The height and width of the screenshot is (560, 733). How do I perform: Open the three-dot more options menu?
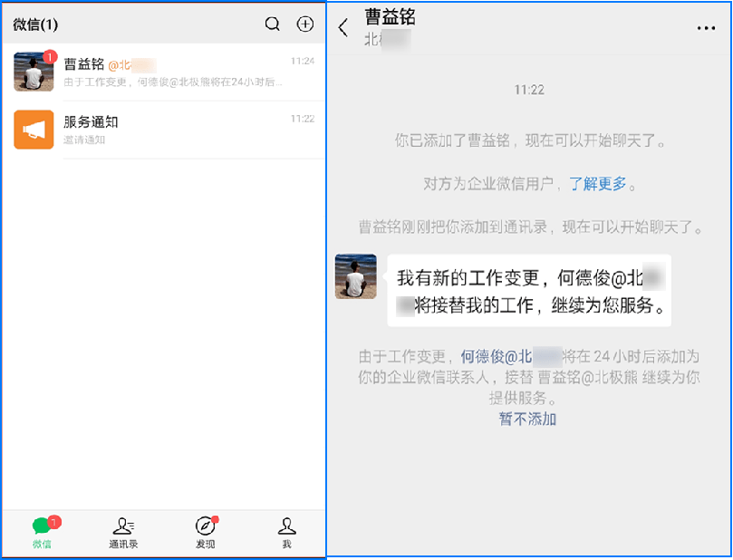click(706, 28)
